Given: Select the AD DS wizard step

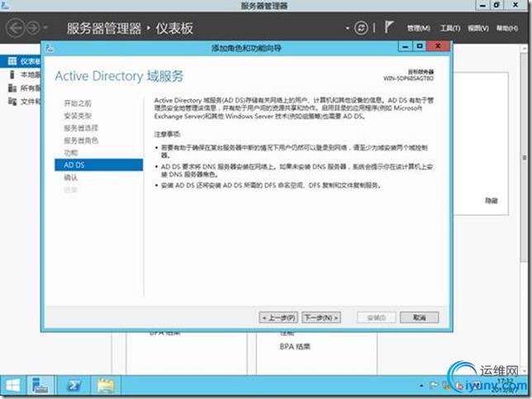Looking at the screenshot, I should pyautogui.click(x=99, y=165).
